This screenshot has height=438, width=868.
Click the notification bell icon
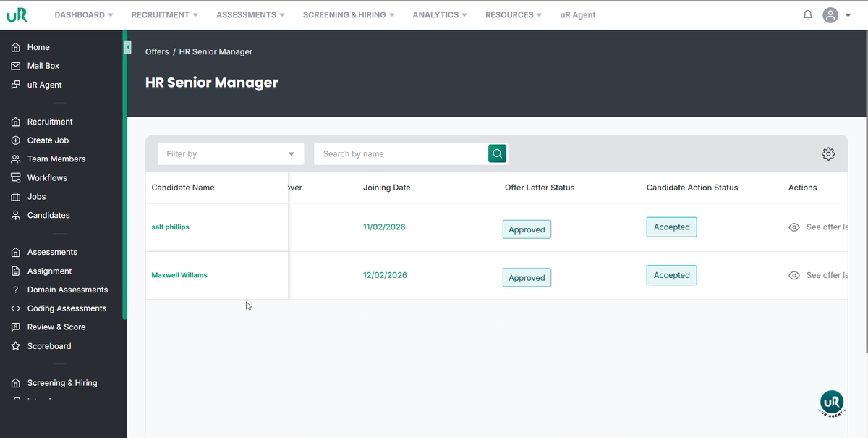[808, 15]
